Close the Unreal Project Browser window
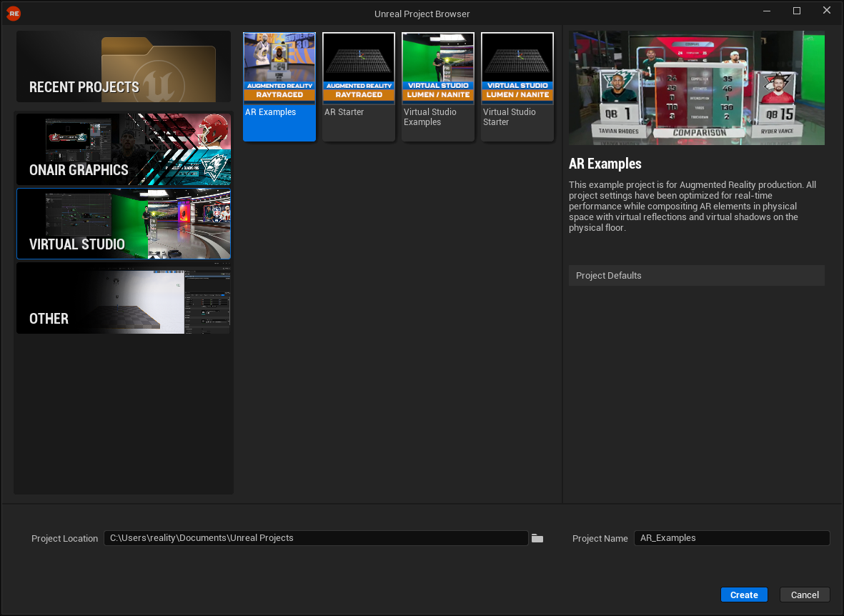 click(827, 11)
